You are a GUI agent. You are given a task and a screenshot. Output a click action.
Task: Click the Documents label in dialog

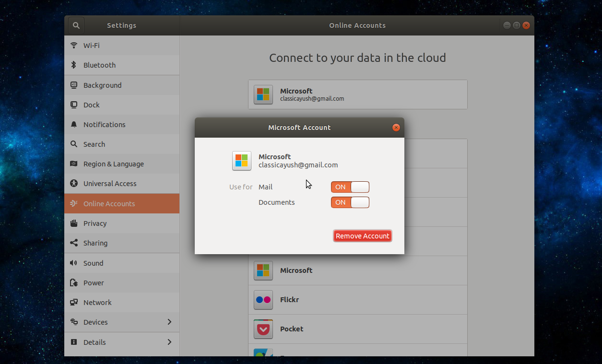(276, 202)
